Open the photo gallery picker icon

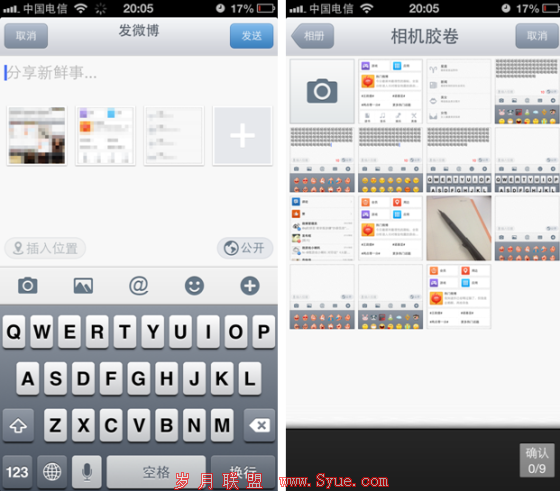(83, 286)
